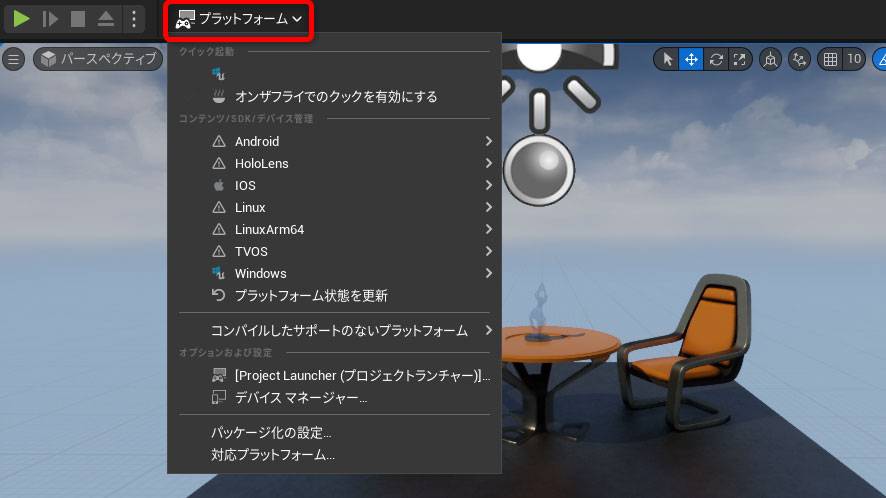Screen dimensions: 886x498
Task: Choose the Translate move tool
Action: [691, 59]
